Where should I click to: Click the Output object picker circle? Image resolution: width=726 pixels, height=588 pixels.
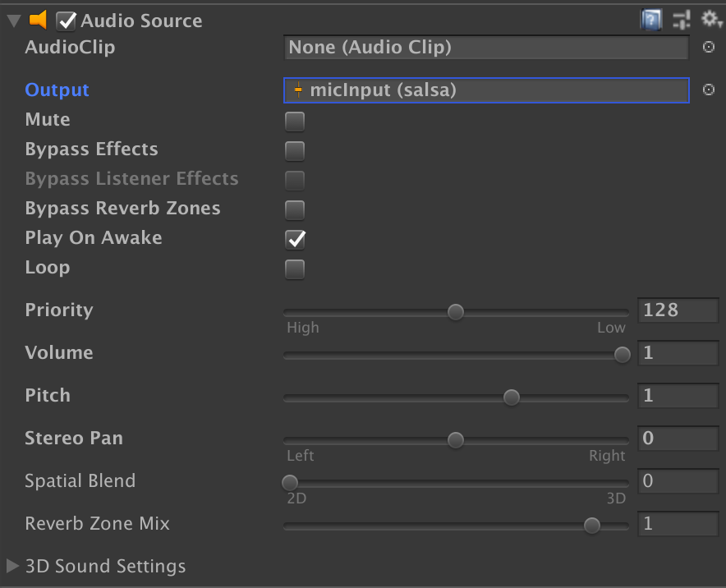point(709,90)
